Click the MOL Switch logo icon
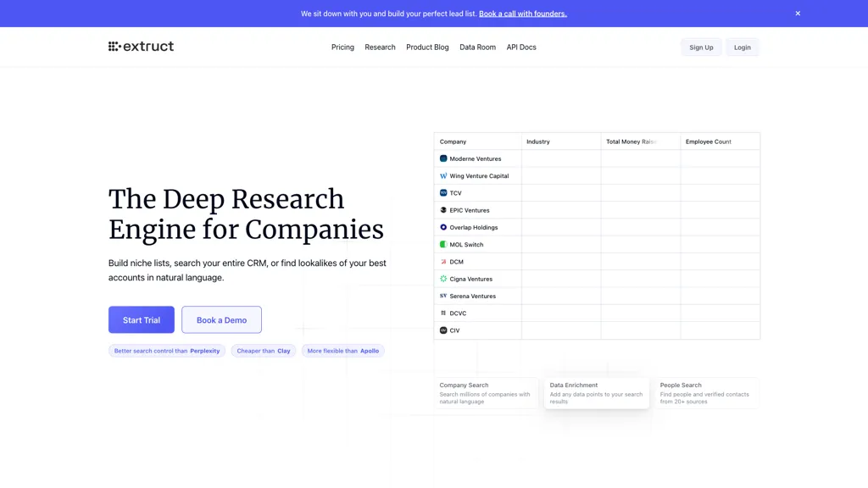 [x=443, y=244]
